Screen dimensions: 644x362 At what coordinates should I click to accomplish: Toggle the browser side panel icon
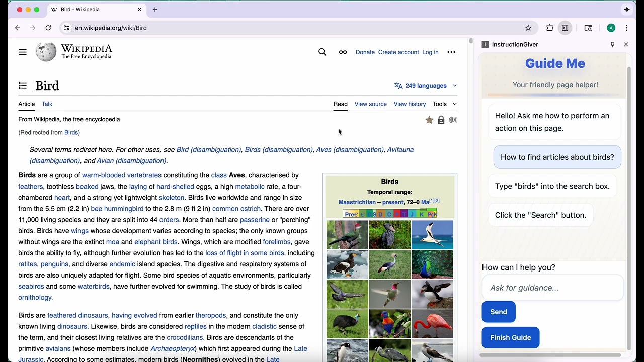pyautogui.click(x=565, y=28)
